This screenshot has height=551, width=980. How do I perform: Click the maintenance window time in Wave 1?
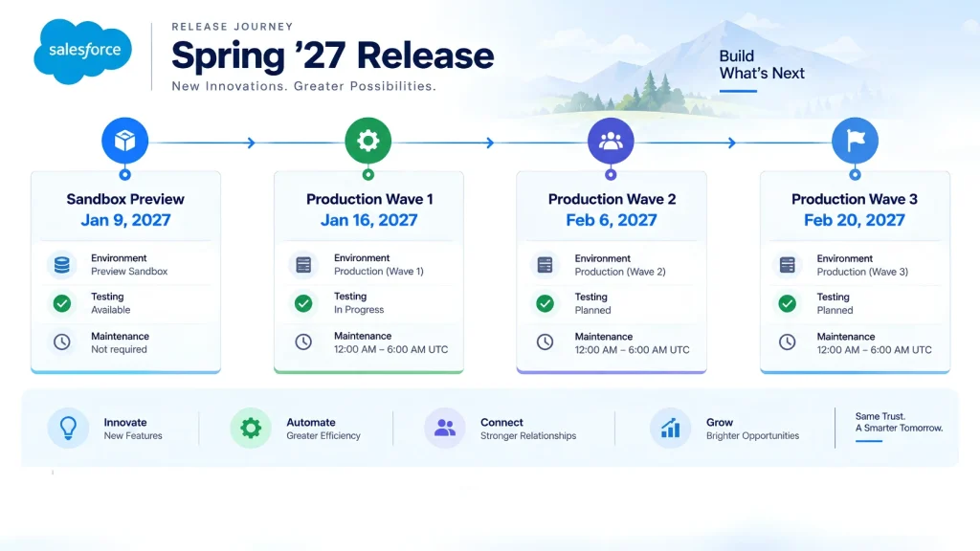pyautogui.click(x=390, y=349)
